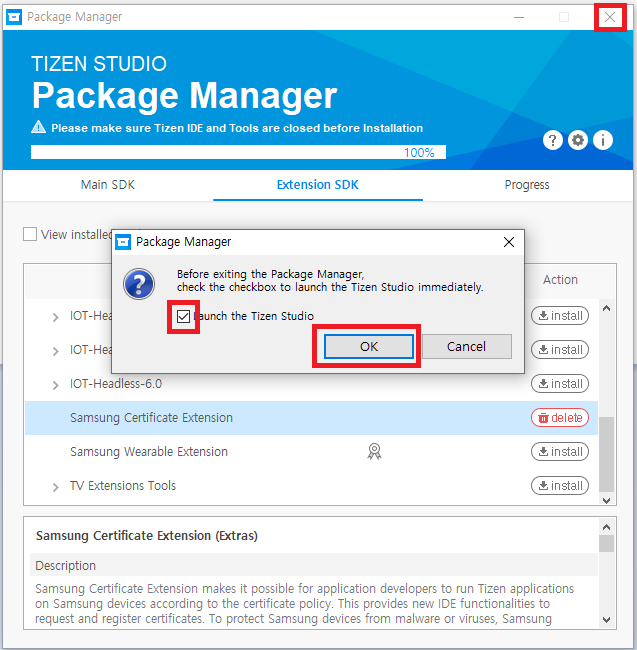Confirm the dialog with OK
The image size is (637, 650).
click(x=369, y=347)
